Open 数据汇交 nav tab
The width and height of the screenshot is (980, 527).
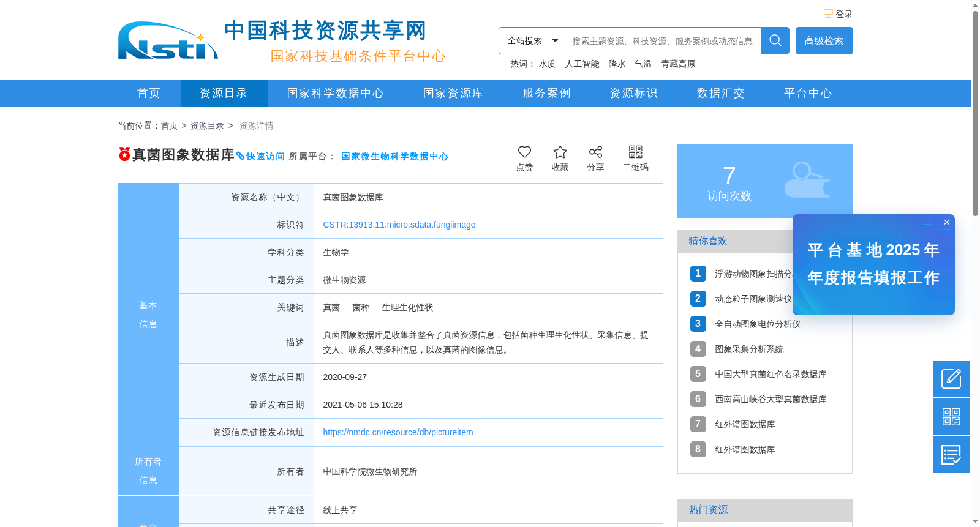click(x=721, y=93)
